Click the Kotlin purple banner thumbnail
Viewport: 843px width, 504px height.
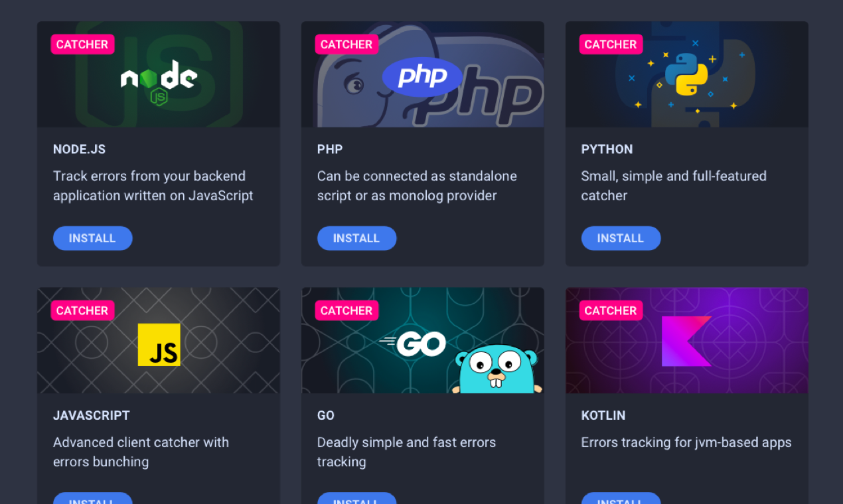pos(686,340)
